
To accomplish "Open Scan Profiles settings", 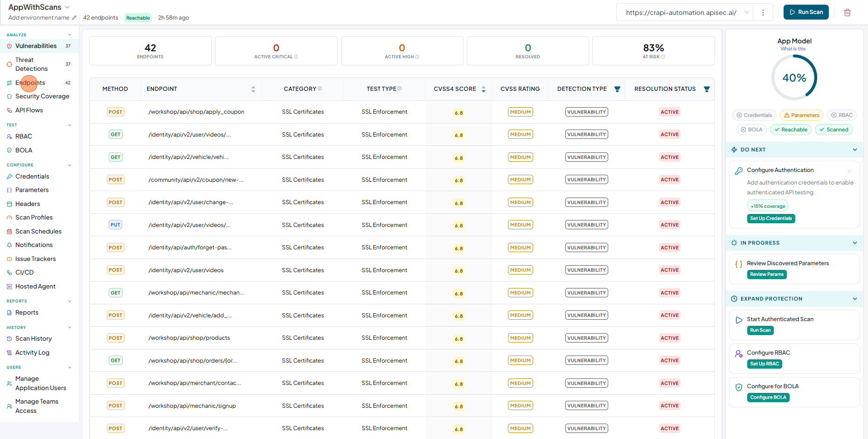I will point(34,218).
